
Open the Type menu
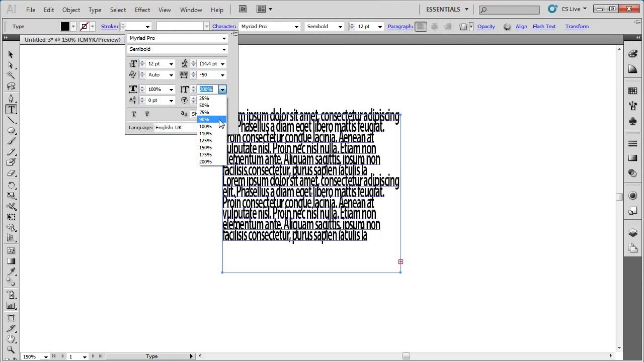point(95,10)
